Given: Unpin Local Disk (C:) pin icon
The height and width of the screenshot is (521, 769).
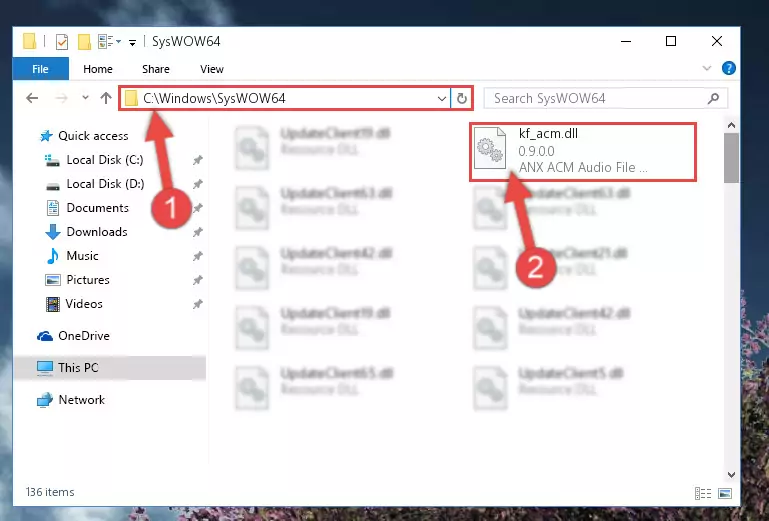Looking at the screenshot, I should click(x=198, y=160).
